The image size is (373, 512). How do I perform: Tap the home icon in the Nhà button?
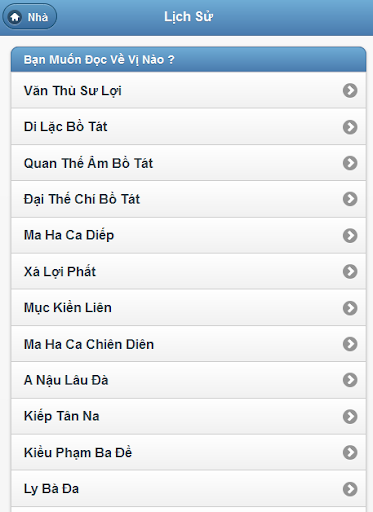pos(15,17)
